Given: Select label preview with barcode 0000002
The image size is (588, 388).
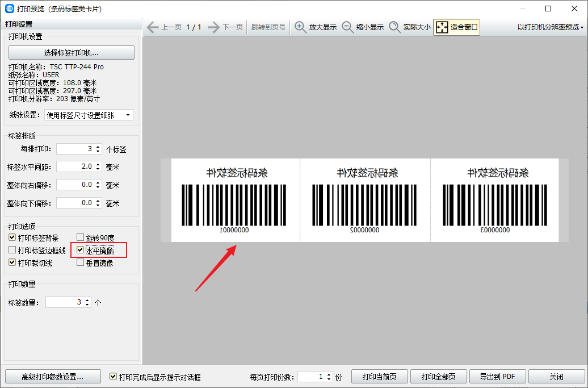Looking at the screenshot, I should 366,200.
